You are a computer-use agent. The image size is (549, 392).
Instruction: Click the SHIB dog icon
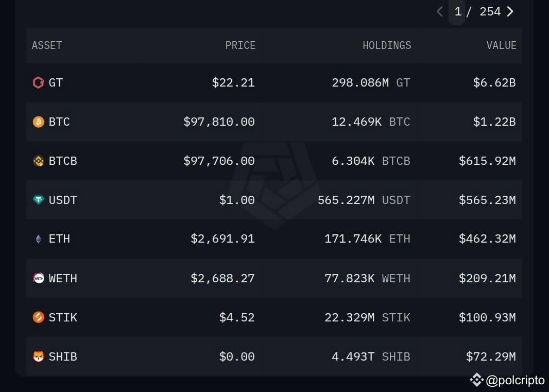tap(39, 356)
